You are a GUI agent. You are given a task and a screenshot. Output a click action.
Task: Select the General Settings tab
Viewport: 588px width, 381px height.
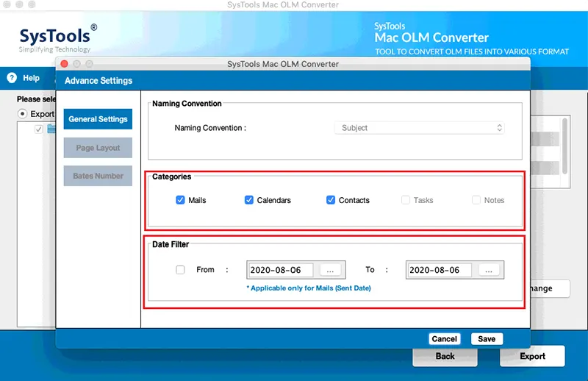98,119
